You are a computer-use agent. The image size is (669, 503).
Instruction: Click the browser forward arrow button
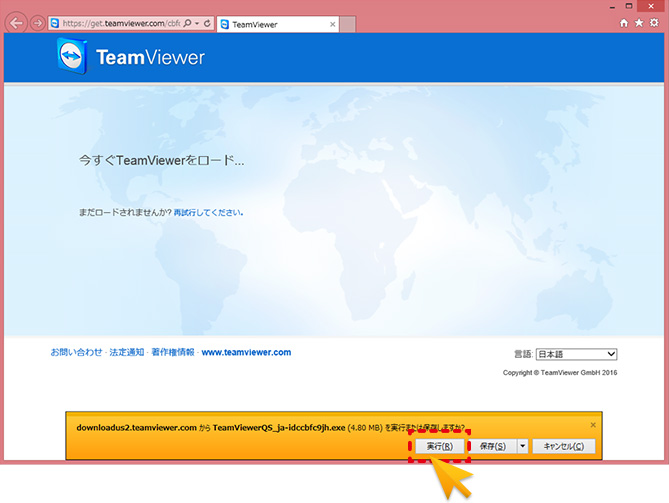pos(38,23)
